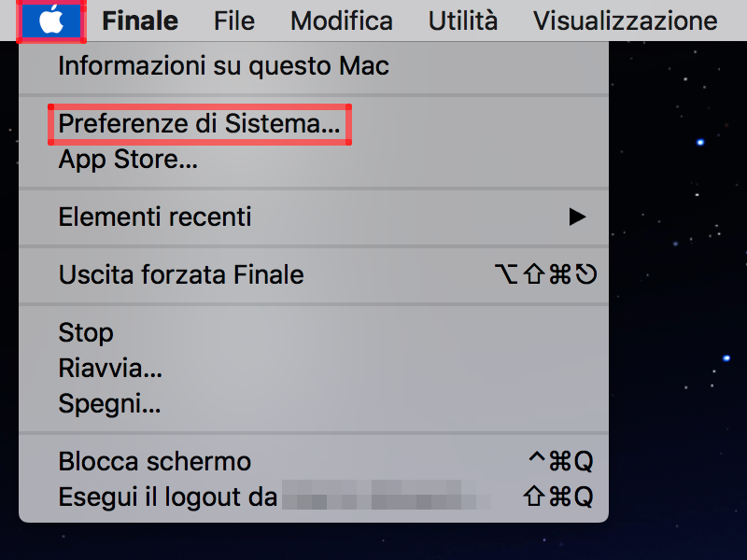Viewport: 747px width, 560px height.
Task: Click force quit shortcut symbols
Action: (546, 274)
